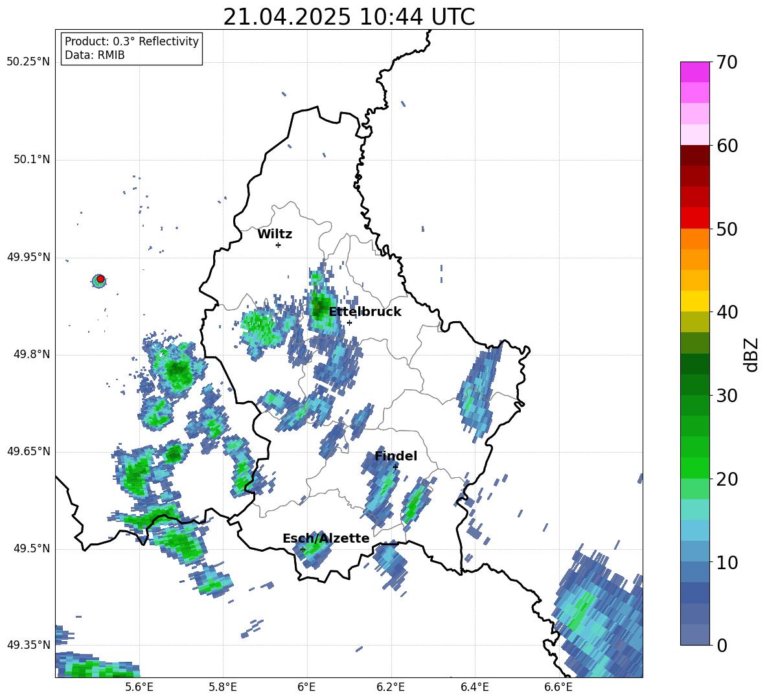The height and width of the screenshot is (700, 767).
Task: Click the colorbar label '20'
Action: click(727, 479)
